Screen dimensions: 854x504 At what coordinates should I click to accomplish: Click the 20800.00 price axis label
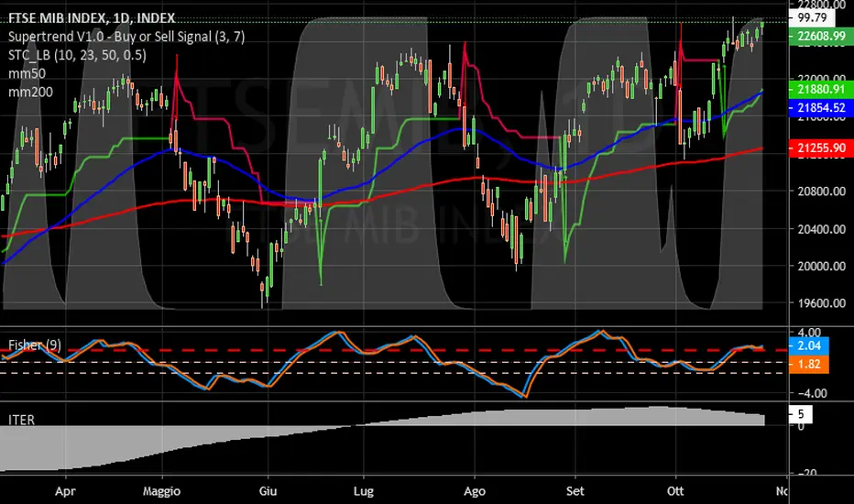821,192
